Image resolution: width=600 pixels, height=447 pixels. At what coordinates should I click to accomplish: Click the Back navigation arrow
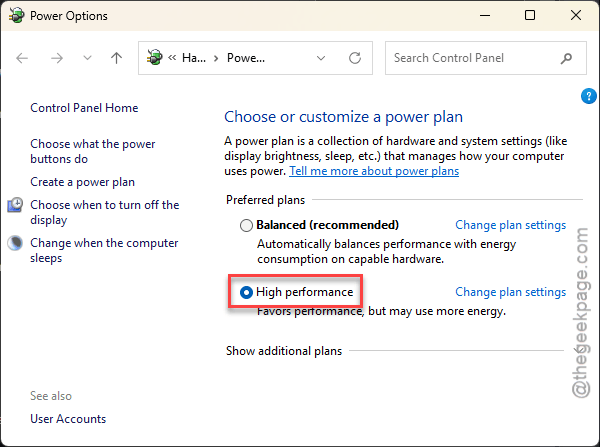click(22, 58)
